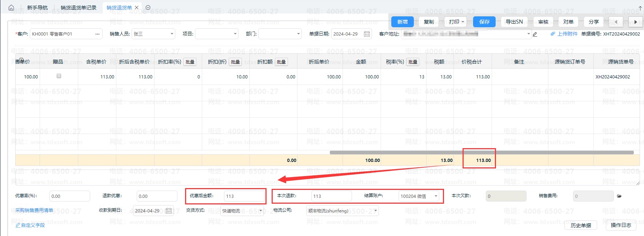Open calendar picker for 收款到期日
This screenshot has height=236, width=644.
pyautogui.click(x=169, y=211)
